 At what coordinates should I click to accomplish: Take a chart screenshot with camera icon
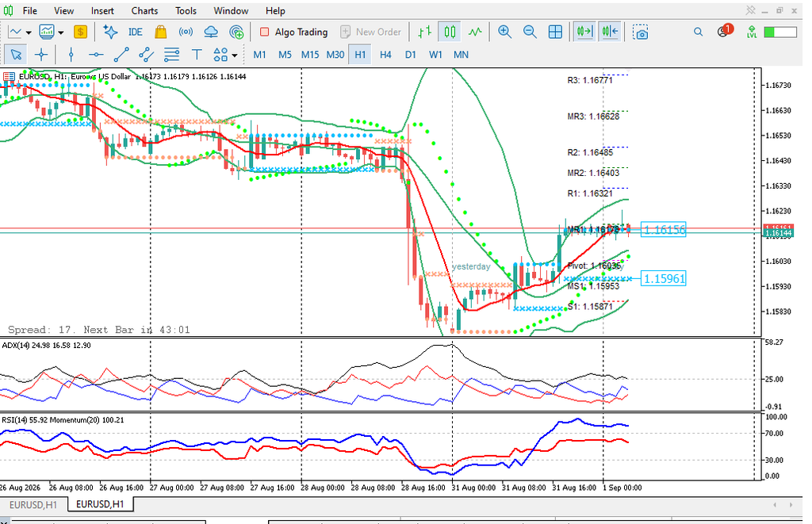tap(641, 32)
